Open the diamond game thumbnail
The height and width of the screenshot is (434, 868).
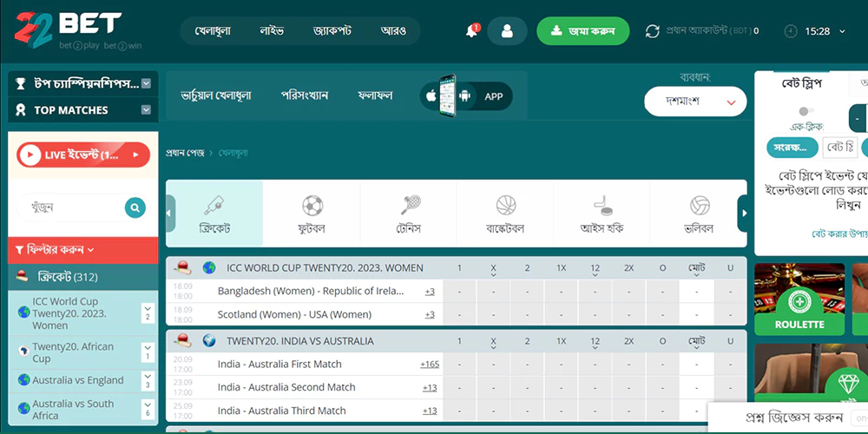811,373
